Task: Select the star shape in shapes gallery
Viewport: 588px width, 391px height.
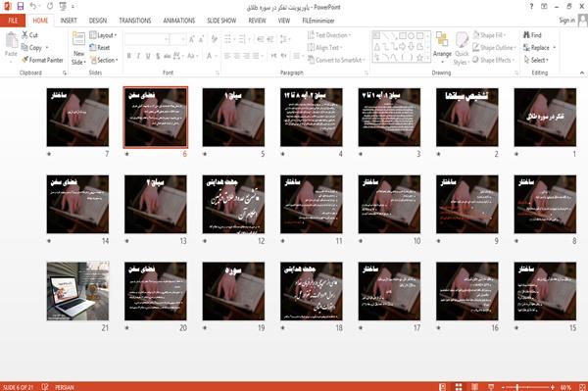Action: [419, 58]
